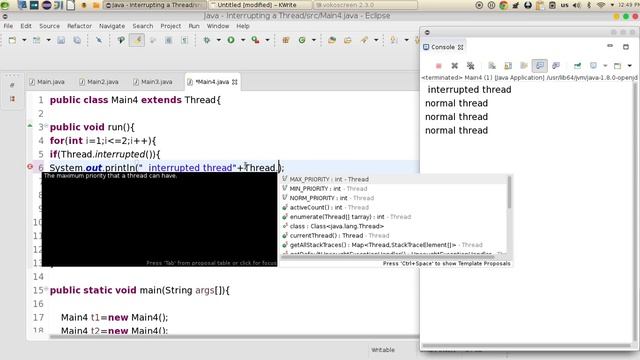Select getAllStackTraces() proposal in autocomplete

pos(394,245)
